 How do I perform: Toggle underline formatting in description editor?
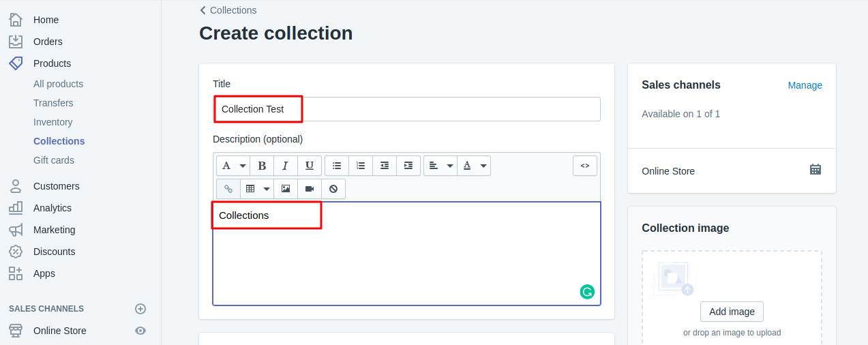310,166
